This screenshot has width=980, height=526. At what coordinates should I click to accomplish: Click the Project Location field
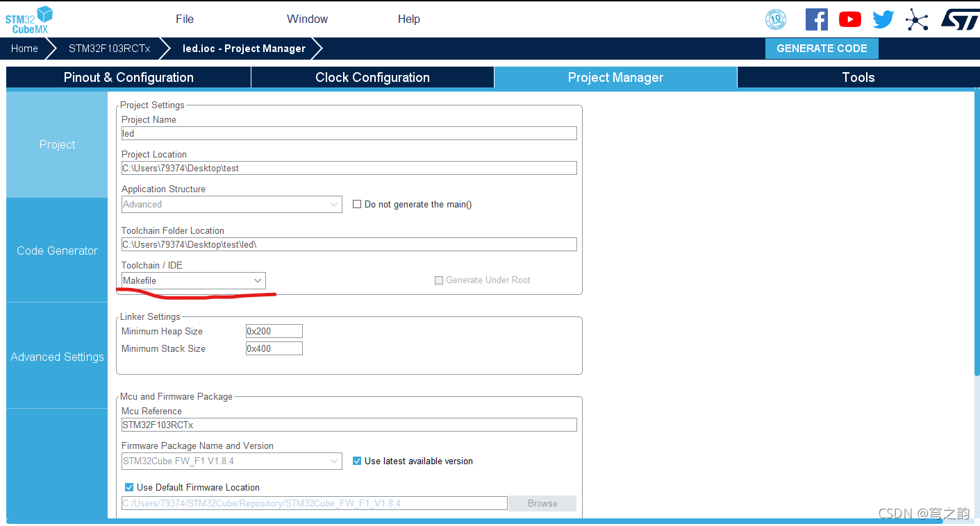(x=349, y=168)
